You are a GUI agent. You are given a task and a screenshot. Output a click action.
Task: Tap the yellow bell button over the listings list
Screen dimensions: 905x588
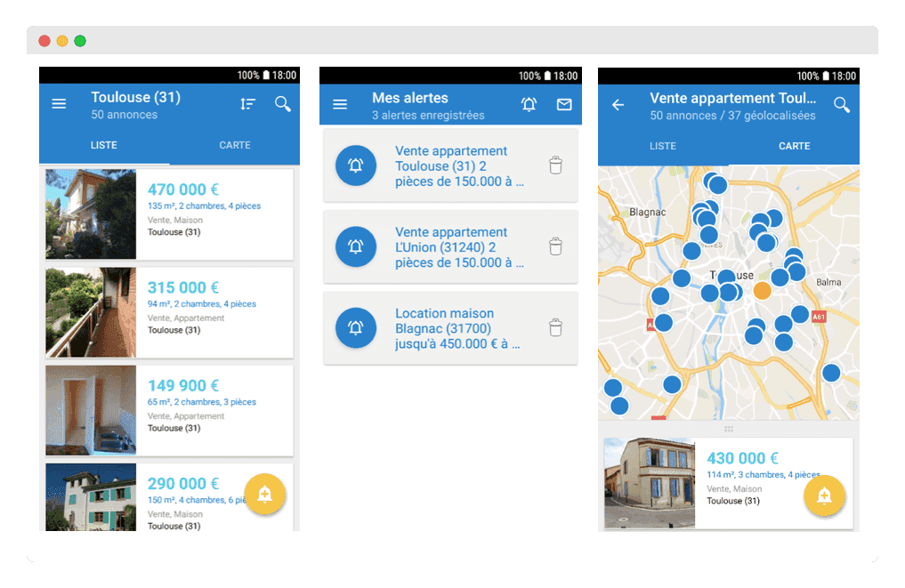[265, 495]
